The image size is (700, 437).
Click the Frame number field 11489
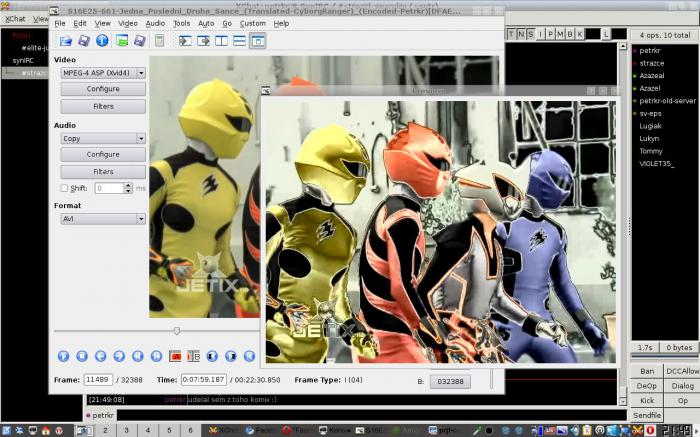tap(98, 380)
